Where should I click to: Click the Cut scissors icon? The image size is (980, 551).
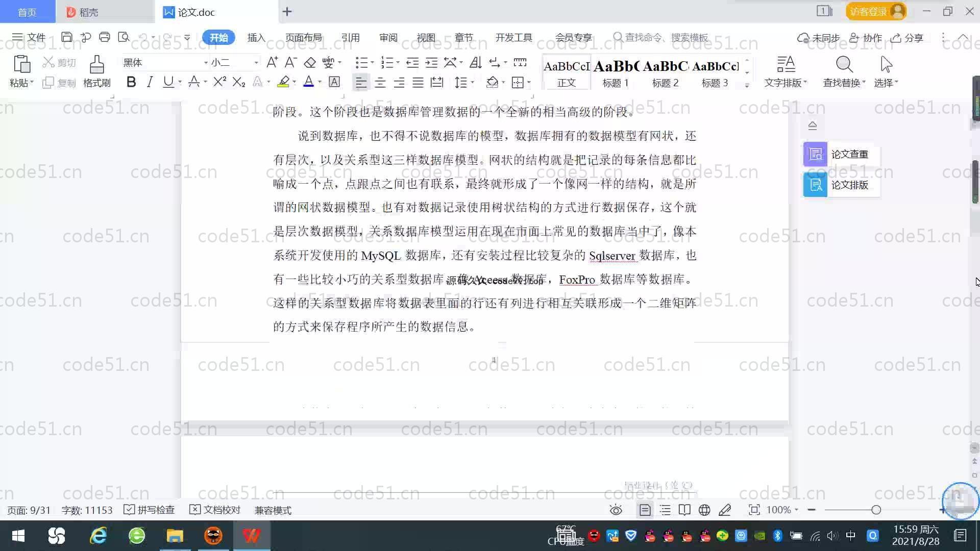click(48, 62)
